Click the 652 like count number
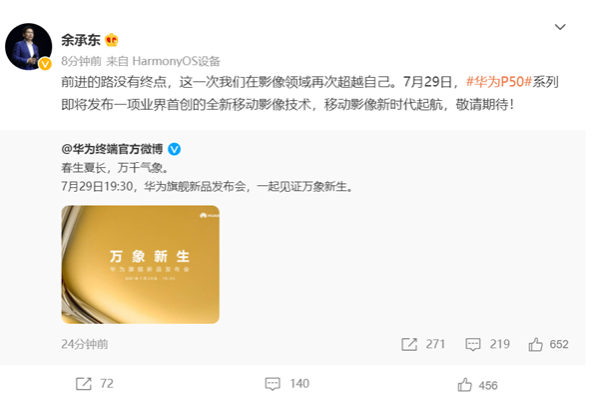Viewport: 607px width, 405px height. point(559,344)
